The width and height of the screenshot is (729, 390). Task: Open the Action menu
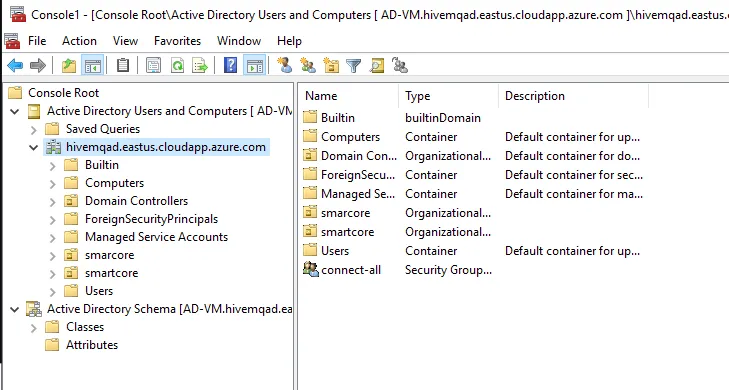click(x=80, y=41)
